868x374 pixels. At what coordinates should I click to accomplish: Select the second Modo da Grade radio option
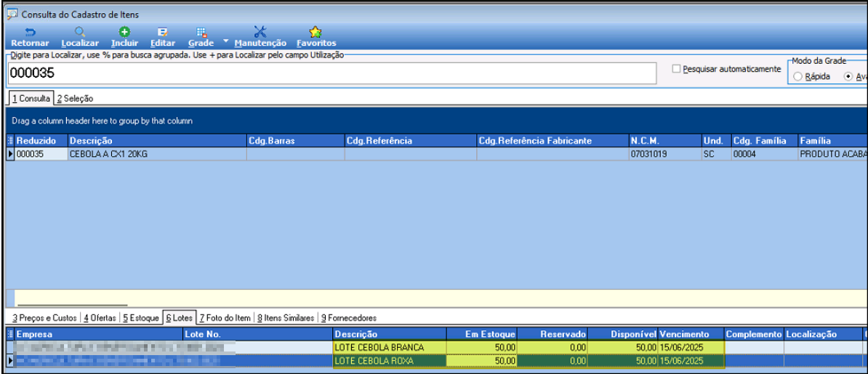(x=848, y=77)
